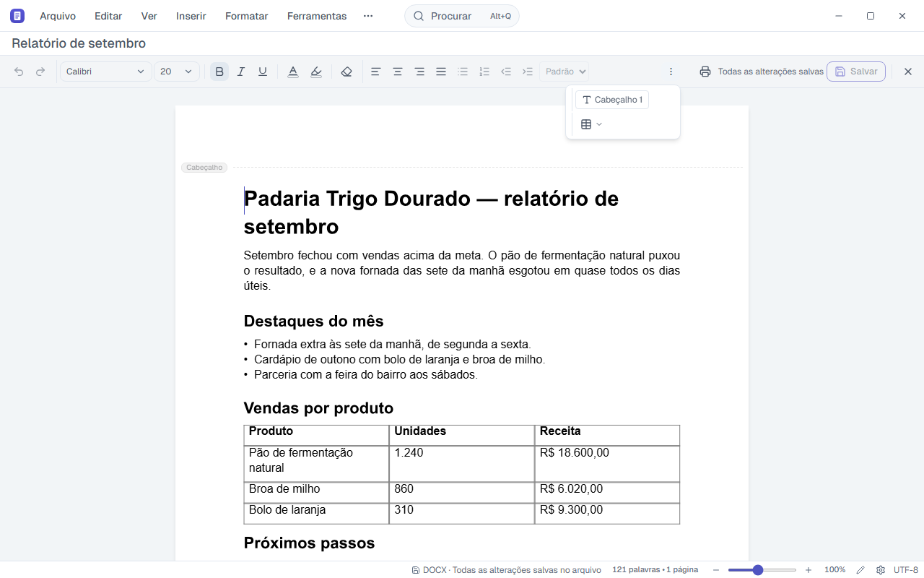924x578 pixels.
Task: Increase indent using the indent icon
Action: point(528,72)
